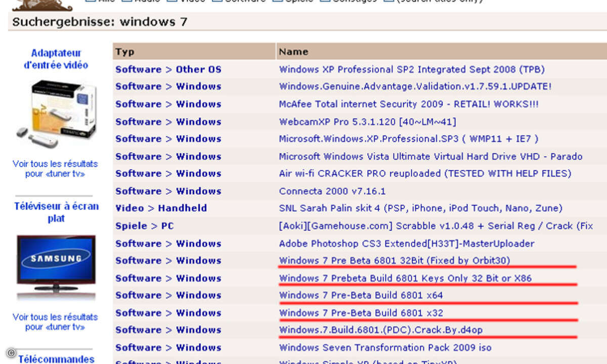This screenshot has width=607, height=364.
Task: Open the 'Télécommandes' ad link
Action: click(x=56, y=359)
